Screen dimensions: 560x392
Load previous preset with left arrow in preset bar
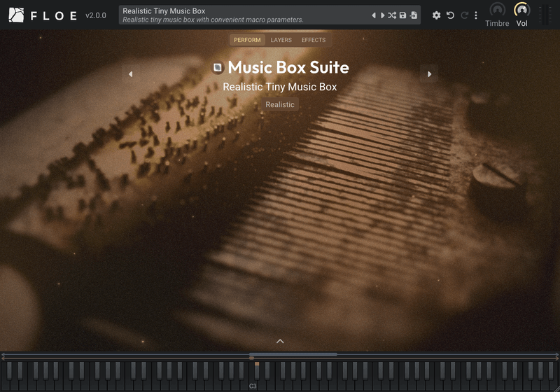374,15
